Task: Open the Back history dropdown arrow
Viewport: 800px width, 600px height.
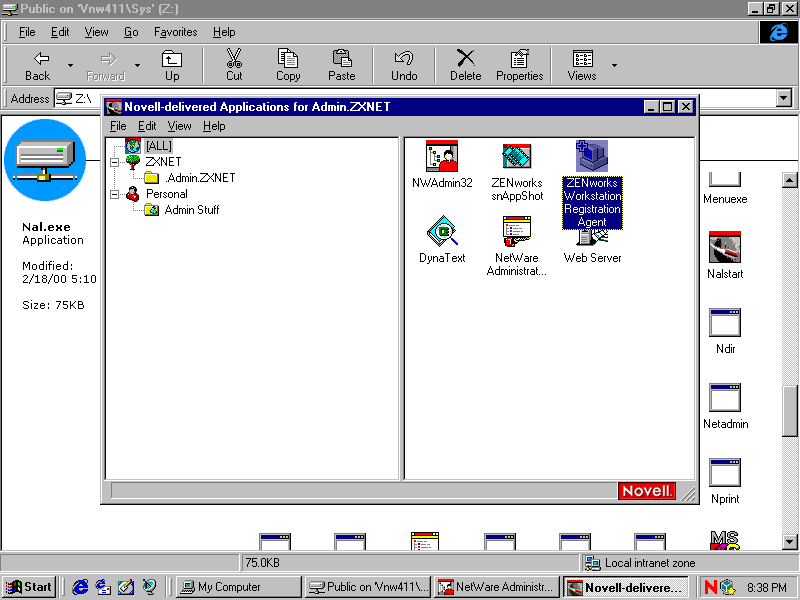Action: click(70, 65)
